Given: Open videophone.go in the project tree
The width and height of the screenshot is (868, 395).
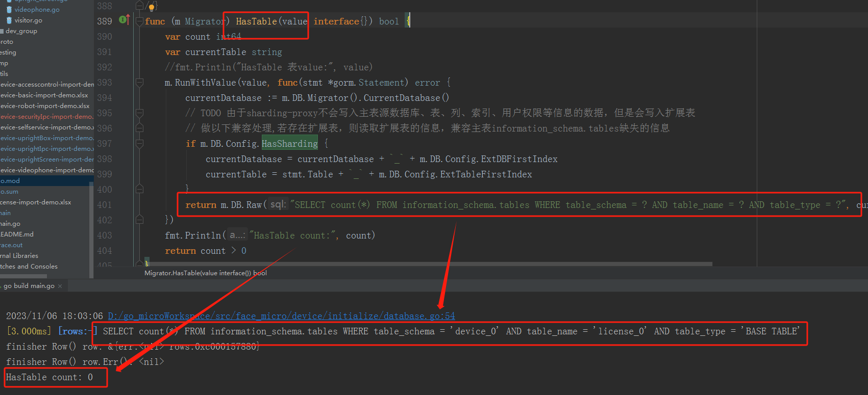Looking at the screenshot, I should (37, 9).
